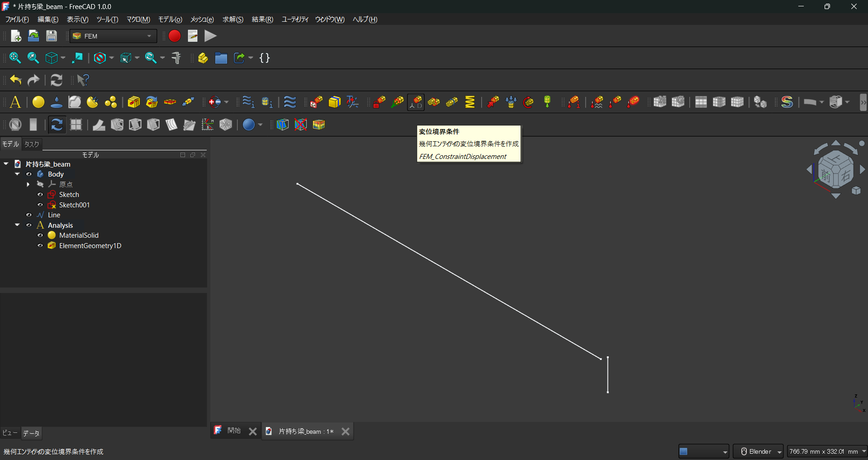868x460 pixels.
Task: Hide the Sketch item via its eye
Action: click(40, 195)
